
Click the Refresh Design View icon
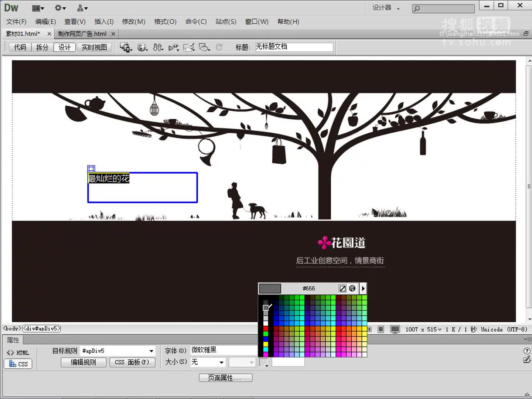pos(219,47)
